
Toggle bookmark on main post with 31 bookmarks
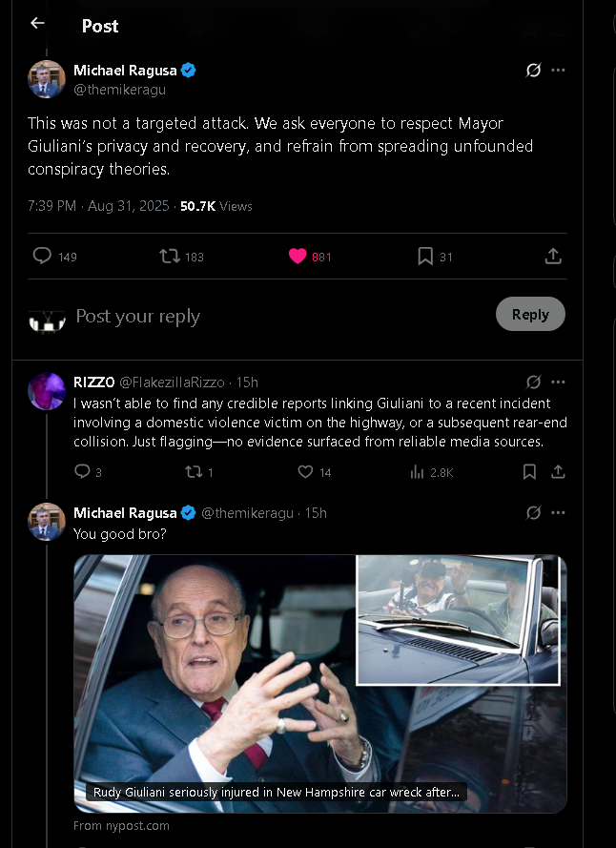click(x=425, y=256)
